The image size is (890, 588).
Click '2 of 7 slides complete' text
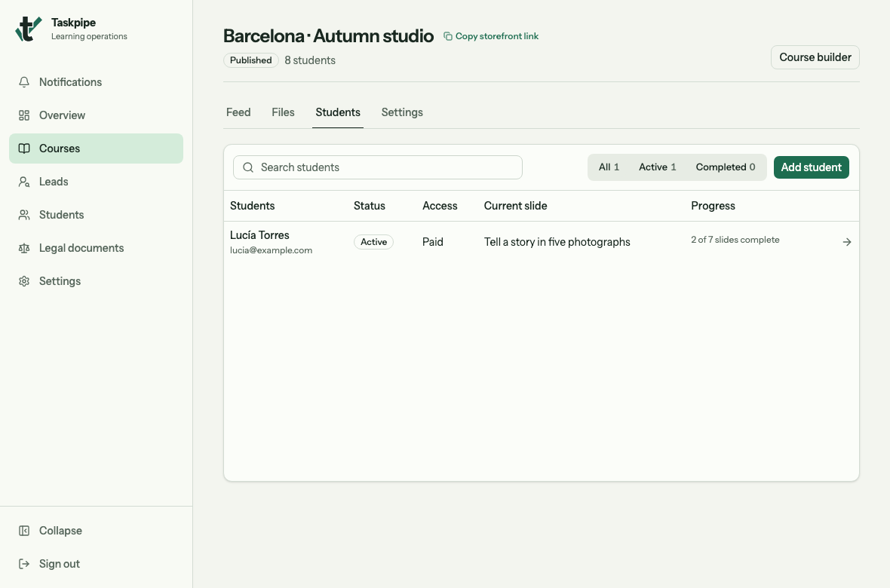click(735, 240)
